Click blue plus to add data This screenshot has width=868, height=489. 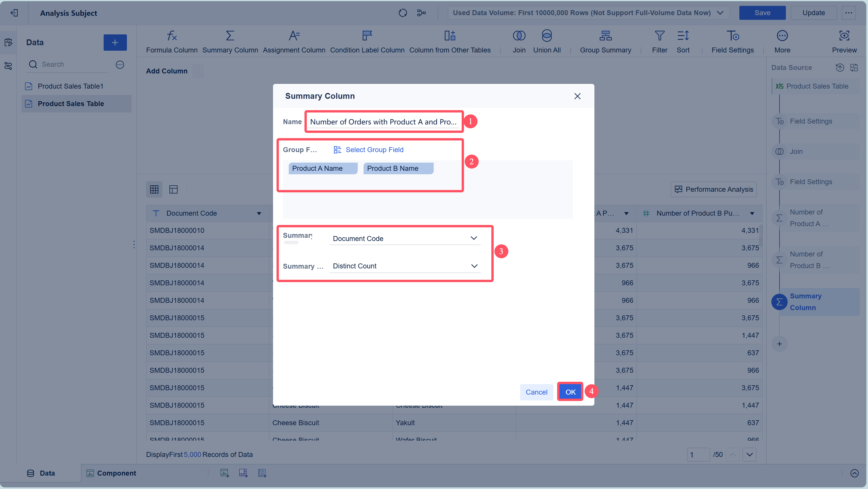point(115,43)
